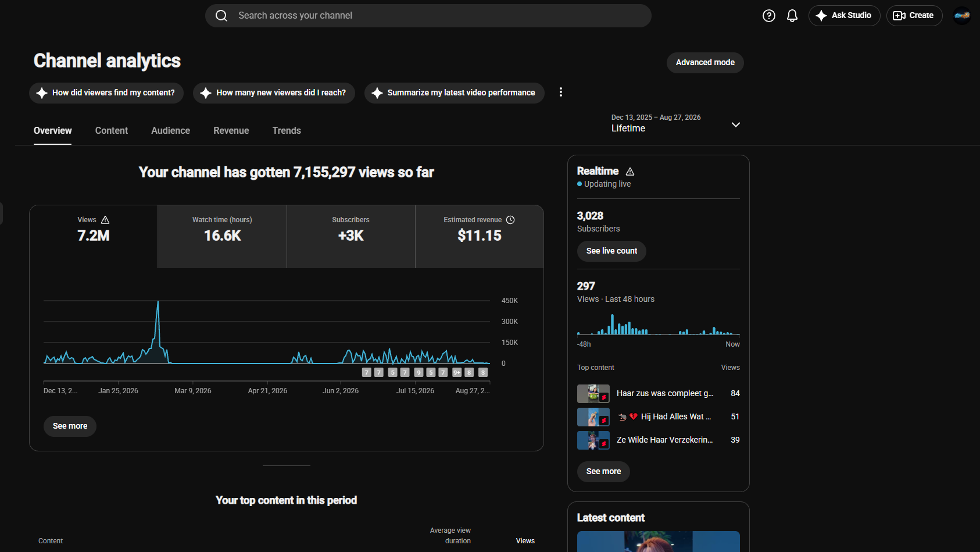Click the '3' video marker on timeline

click(482, 372)
